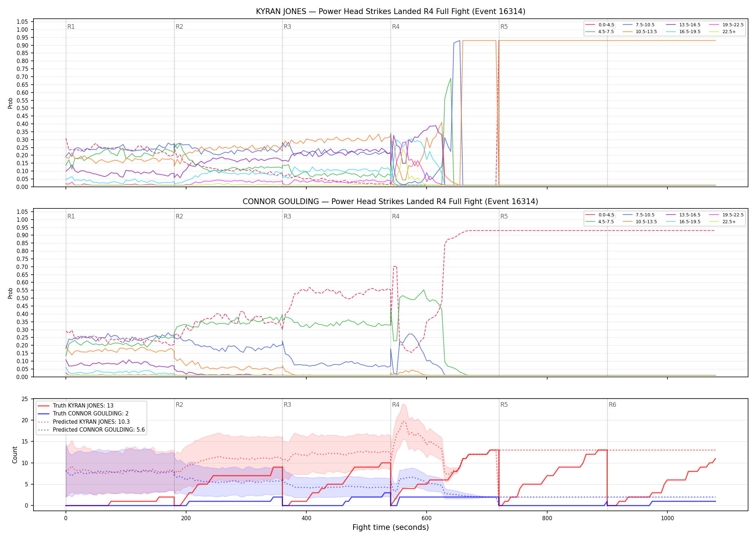The width and height of the screenshot is (756, 540).
Task: Select the 19.5-22.5 legend label in Connor Goulding chart
Action: pyautogui.click(x=733, y=215)
